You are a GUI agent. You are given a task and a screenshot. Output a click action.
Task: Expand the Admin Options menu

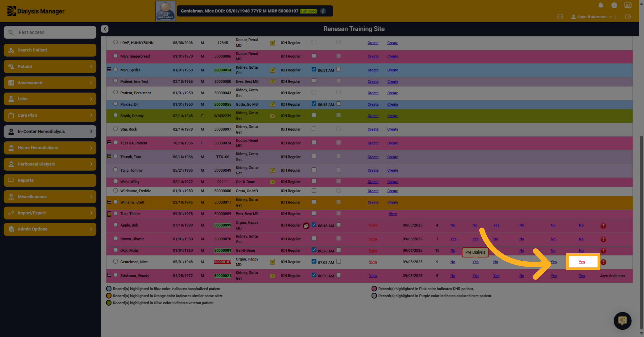[50, 229]
